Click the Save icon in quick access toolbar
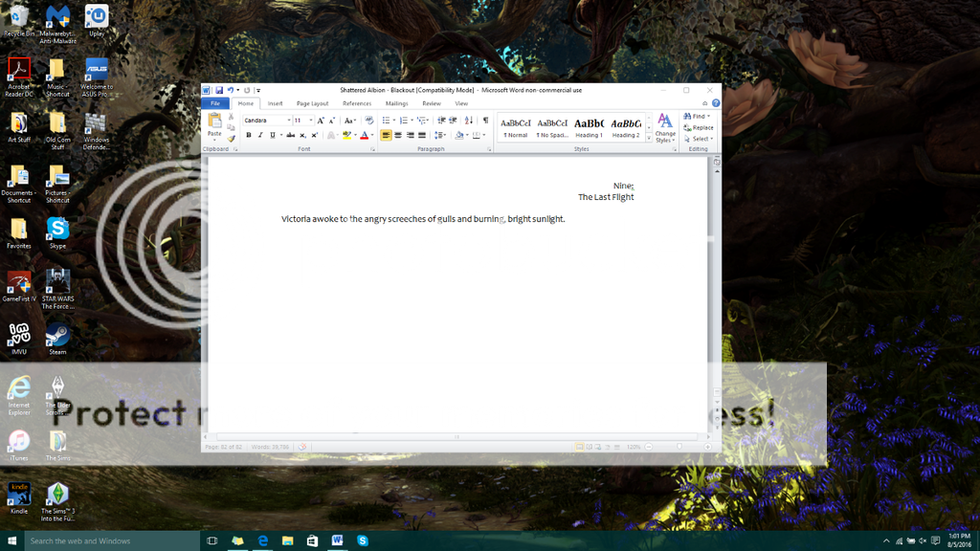The width and height of the screenshot is (980, 551). 219,90
